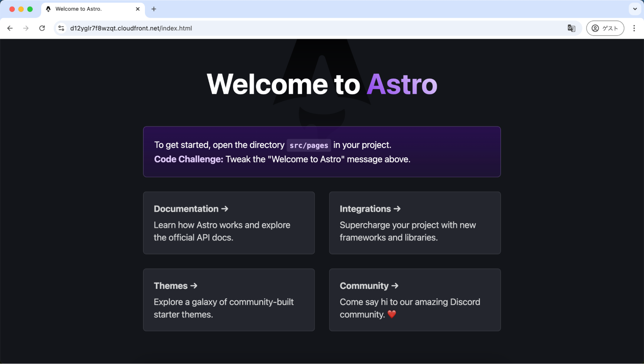Open a new tab with plus icon

pyautogui.click(x=154, y=9)
